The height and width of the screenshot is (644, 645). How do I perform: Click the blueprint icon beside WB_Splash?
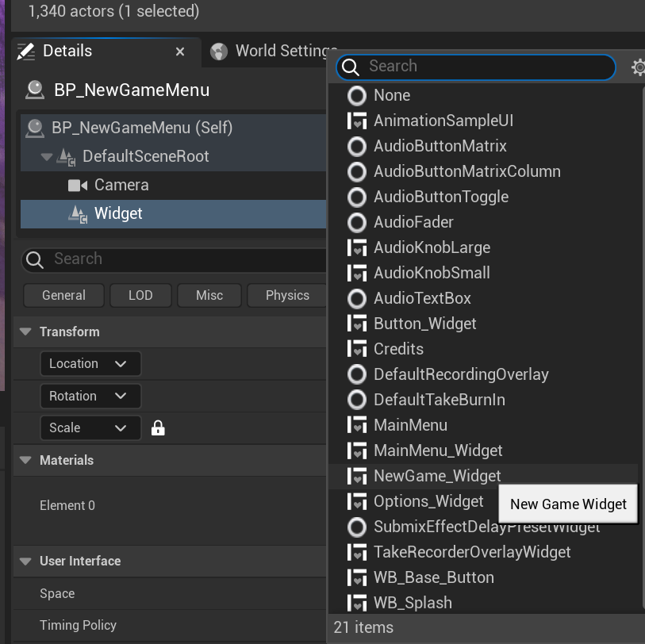coord(357,603)
